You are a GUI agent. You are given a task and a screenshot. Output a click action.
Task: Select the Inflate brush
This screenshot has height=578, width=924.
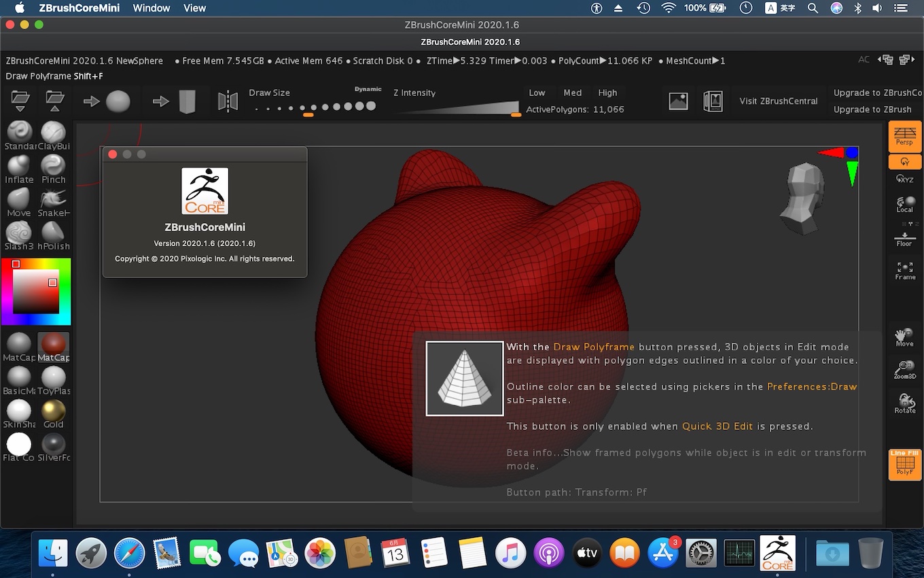[19, 169]
